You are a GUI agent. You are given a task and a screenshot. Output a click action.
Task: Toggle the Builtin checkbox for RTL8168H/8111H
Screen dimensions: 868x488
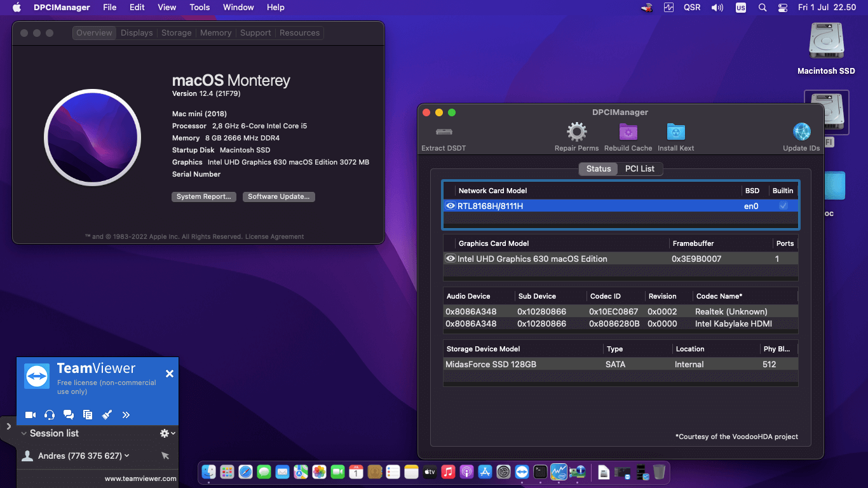coord(783,206)
